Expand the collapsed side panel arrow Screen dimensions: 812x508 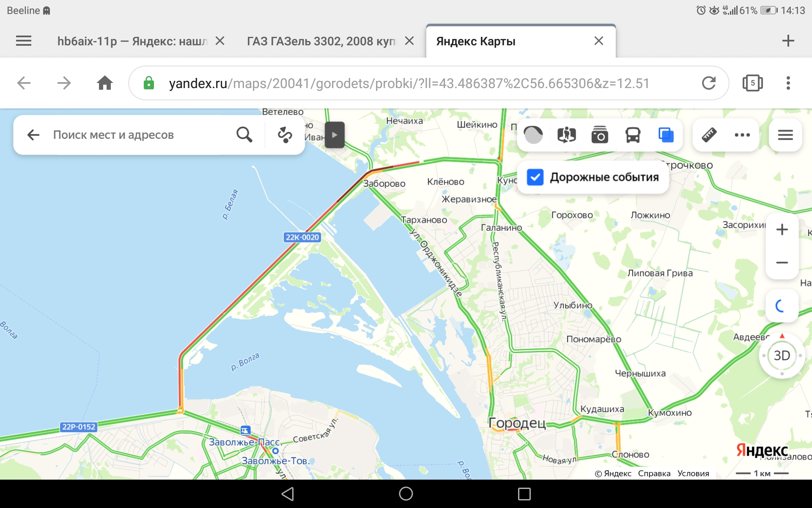335,135
